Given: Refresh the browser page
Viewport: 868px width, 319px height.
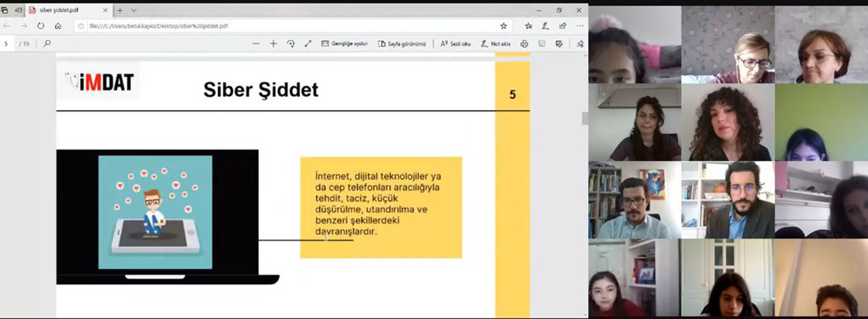Looking at the screenshot, I should pos(41,26).
